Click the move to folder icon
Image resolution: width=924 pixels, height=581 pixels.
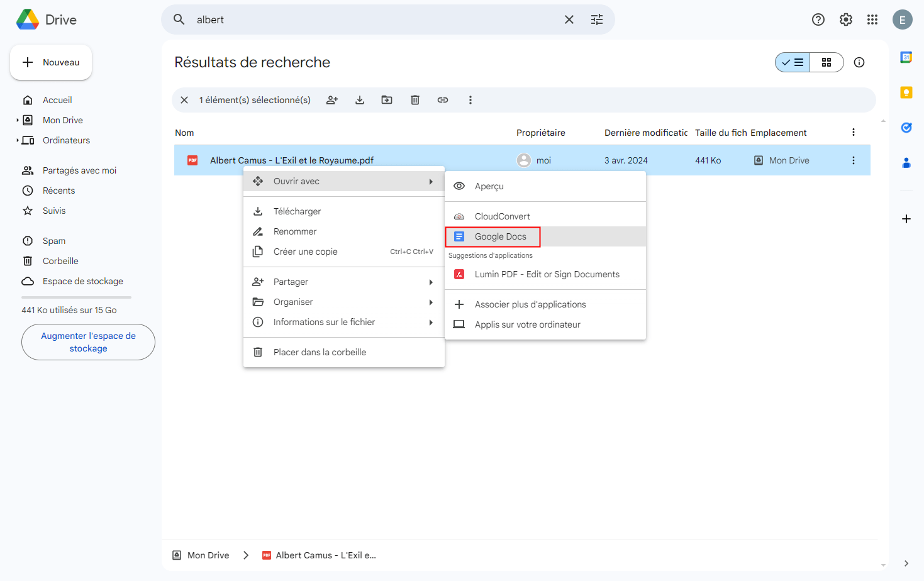[387, 100]
